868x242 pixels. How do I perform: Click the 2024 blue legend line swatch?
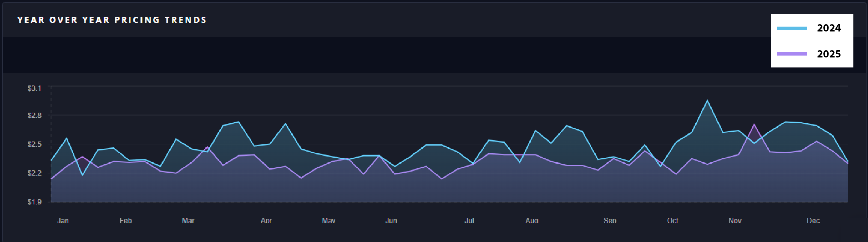click(x=792, y=28)
